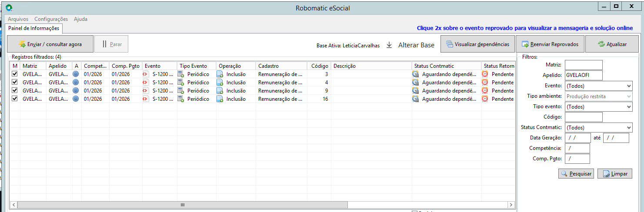
Task: Open the Ajuda menu
Action: tap(80, 19)
